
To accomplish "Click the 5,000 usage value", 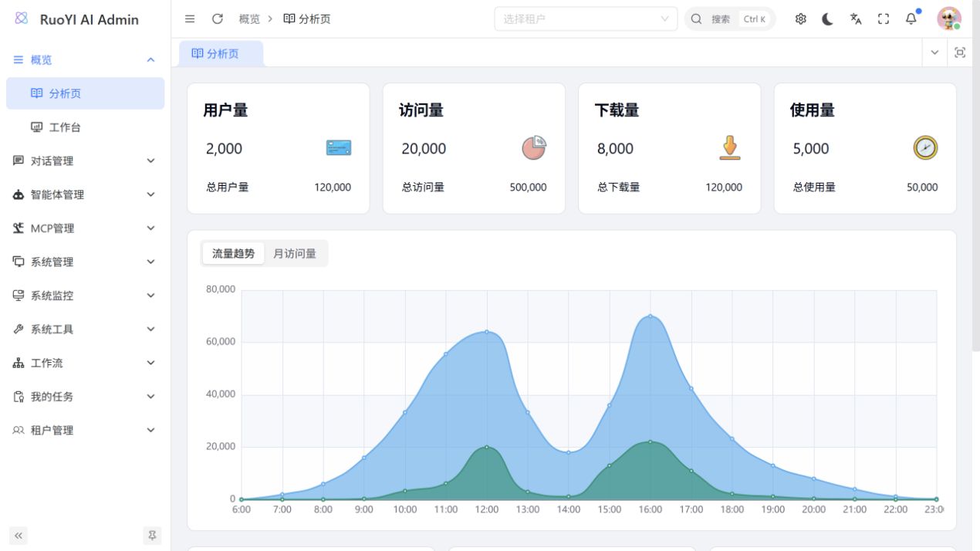I will (811, 148).
